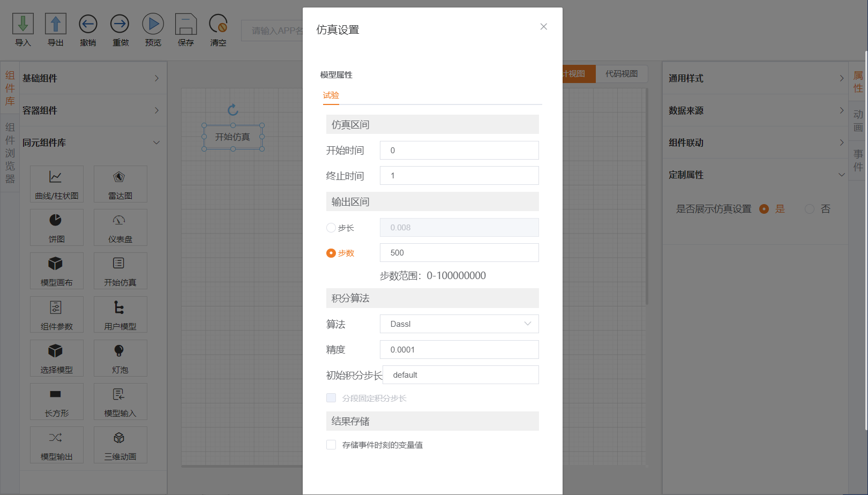Click the 清空 clear icon
The height and width of the screenshot is (495, 868).
coord(219,24)
